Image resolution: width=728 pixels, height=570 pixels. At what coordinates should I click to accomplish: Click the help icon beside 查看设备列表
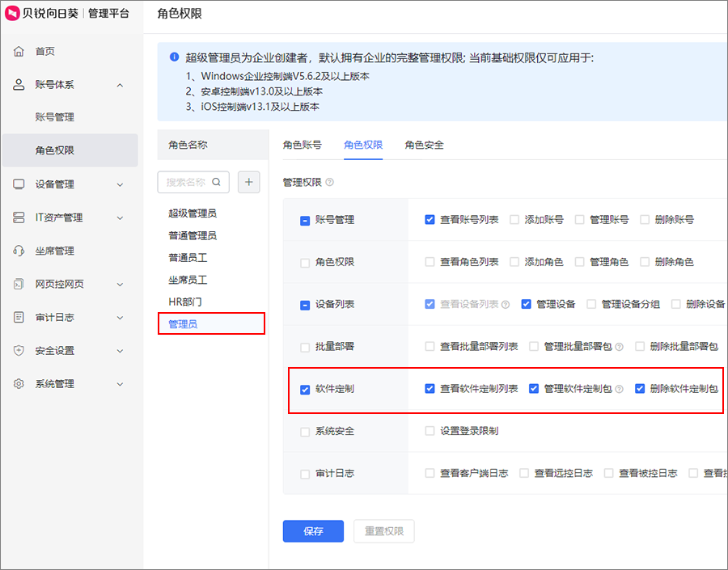[x=506, y=305]
